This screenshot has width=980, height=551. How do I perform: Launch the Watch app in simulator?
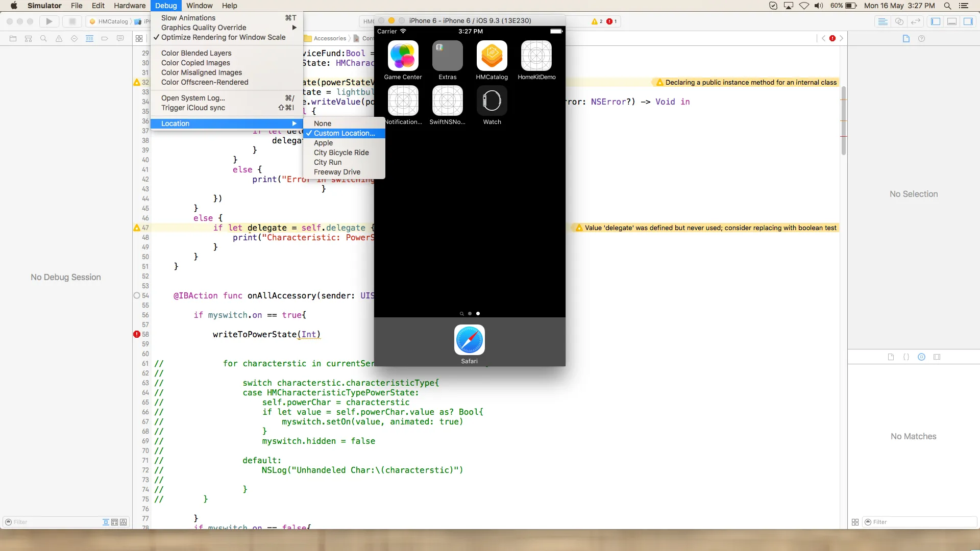pyautogui.click(x=492, y=101)
